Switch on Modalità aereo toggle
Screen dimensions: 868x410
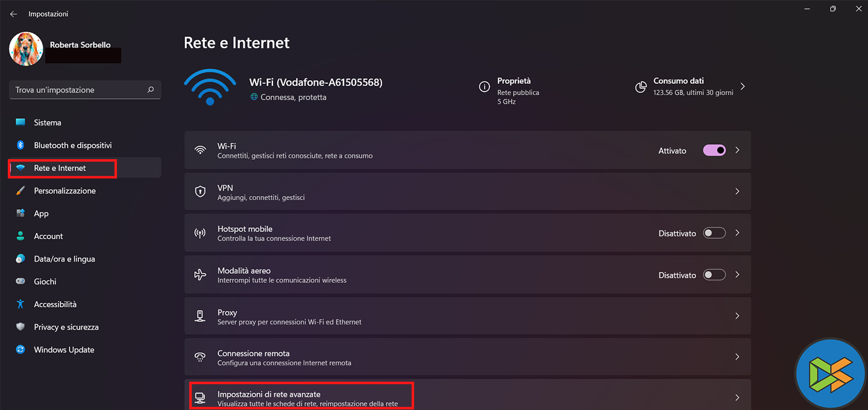[714, 275]
